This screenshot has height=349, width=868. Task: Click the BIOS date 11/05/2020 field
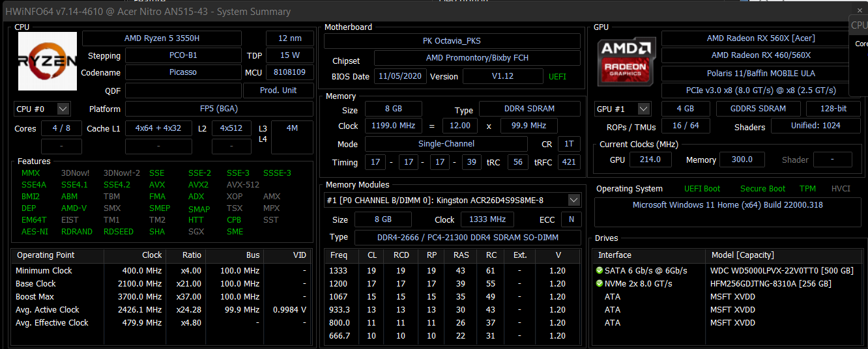[400, 76]
